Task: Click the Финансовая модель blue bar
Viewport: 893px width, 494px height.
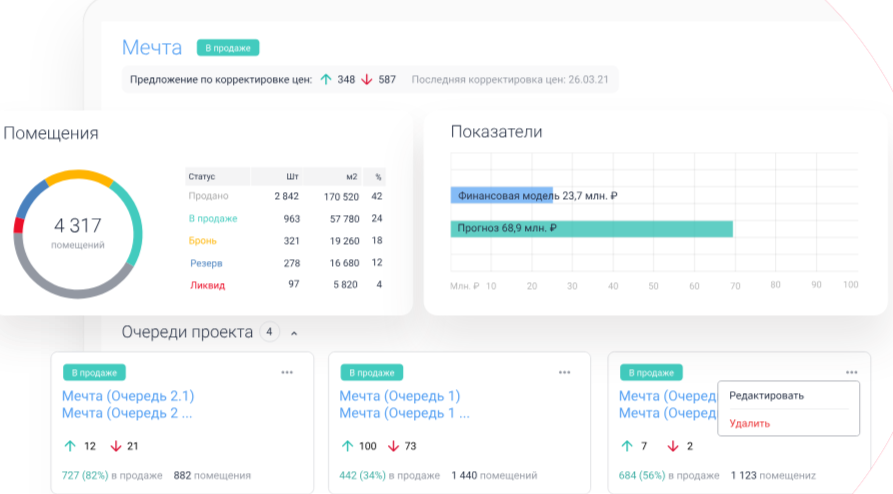Action: click(502, 195)
